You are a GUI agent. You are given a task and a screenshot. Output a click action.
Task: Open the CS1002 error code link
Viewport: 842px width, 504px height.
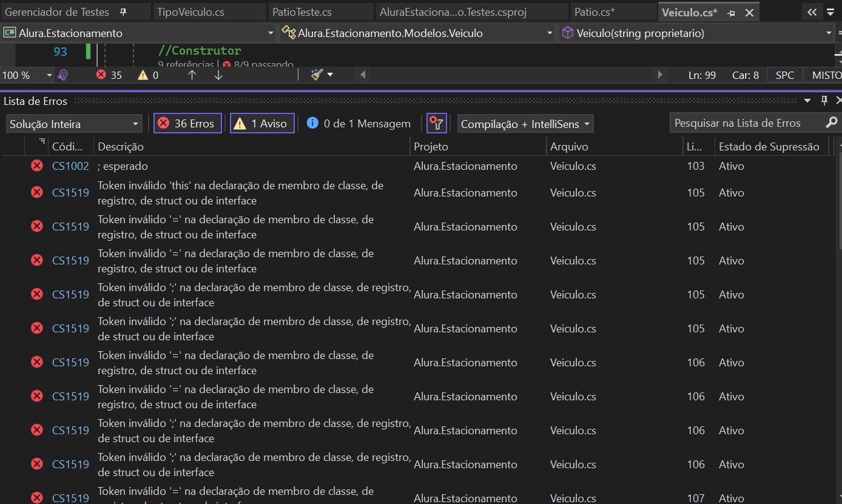pyautogui.click(x=70, y=166)
